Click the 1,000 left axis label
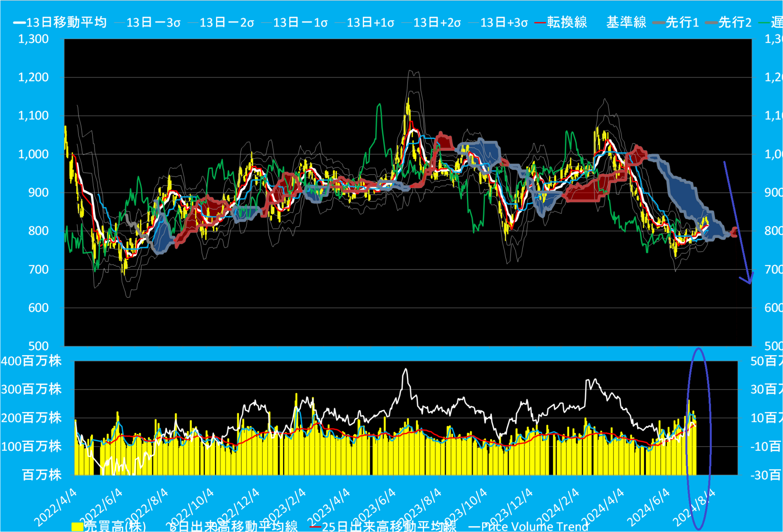 33,154
